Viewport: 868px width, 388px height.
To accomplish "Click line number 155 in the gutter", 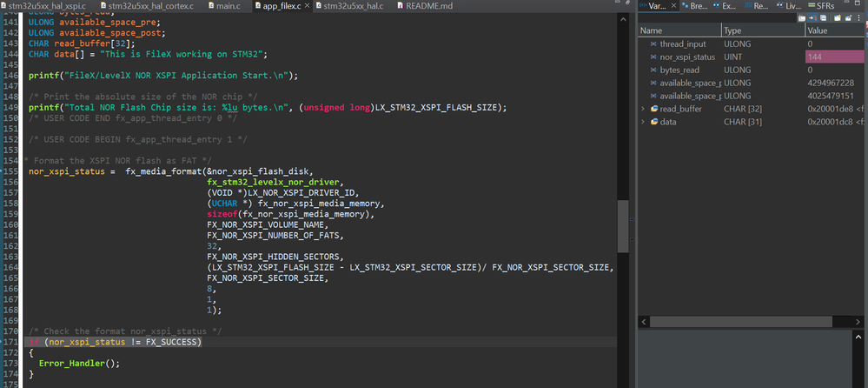I will [10, 171].
